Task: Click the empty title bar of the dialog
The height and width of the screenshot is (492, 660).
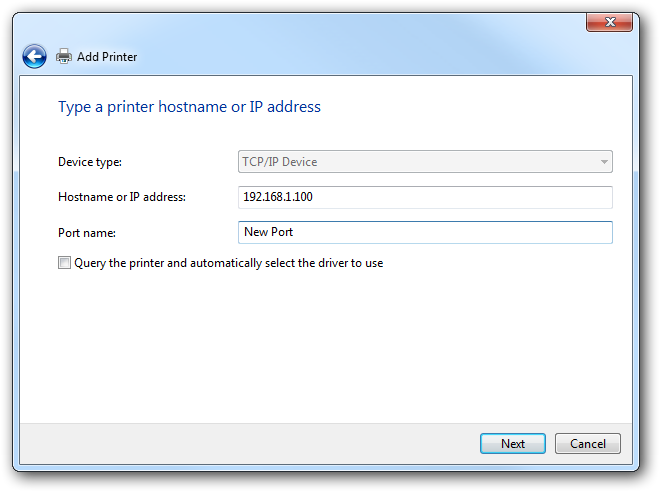Action: pyautogui.click(x=337, y=29)
